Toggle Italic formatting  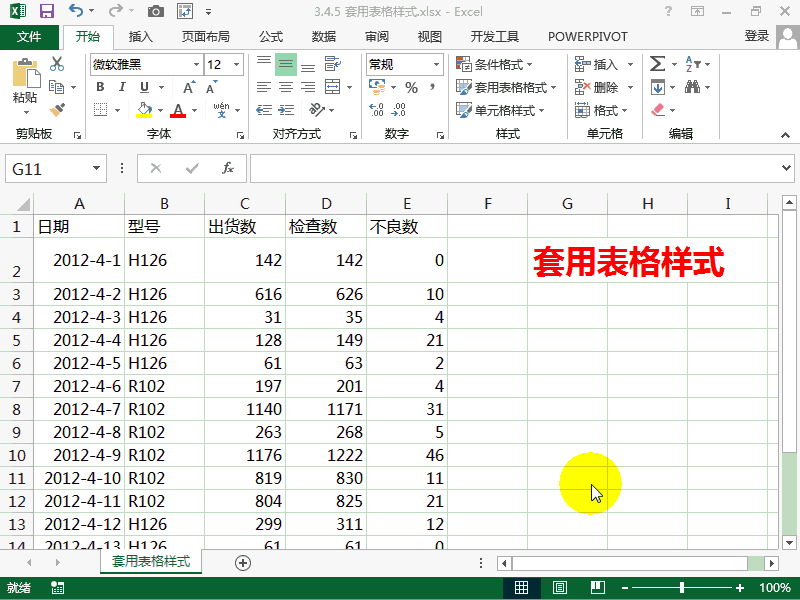coord(122,87)
